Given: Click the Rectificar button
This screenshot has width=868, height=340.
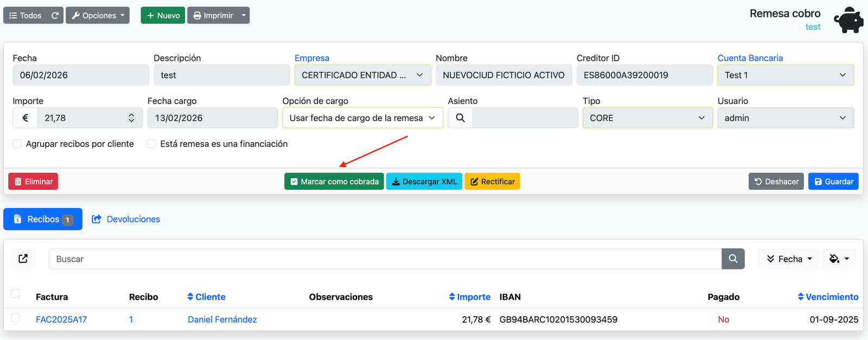Looking at the screenshot, I should 492,182.
